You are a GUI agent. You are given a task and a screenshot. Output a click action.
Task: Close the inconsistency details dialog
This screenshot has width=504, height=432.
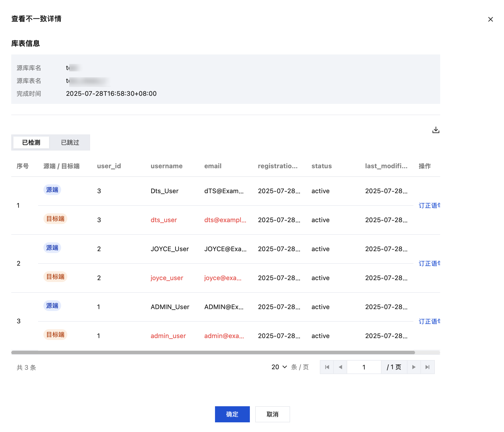pos(490,19)
